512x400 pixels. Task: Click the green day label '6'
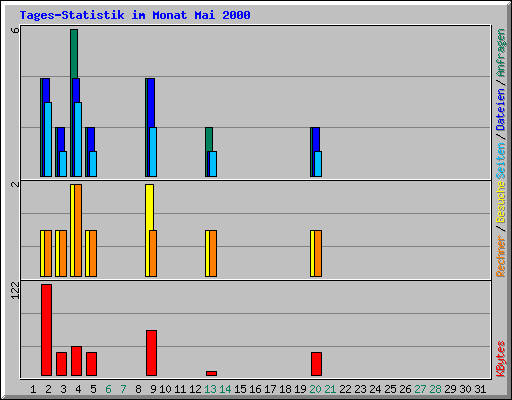[108, 389]
